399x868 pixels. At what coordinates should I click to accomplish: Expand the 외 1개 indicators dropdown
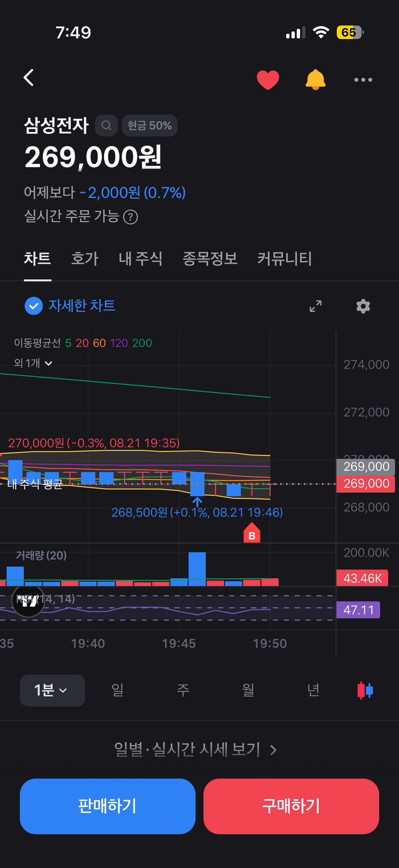point(33,363)
